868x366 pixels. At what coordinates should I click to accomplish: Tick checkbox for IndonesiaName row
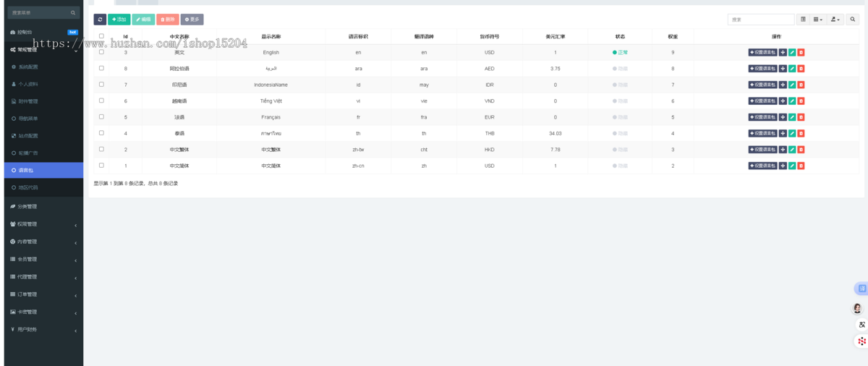[101, 84]
